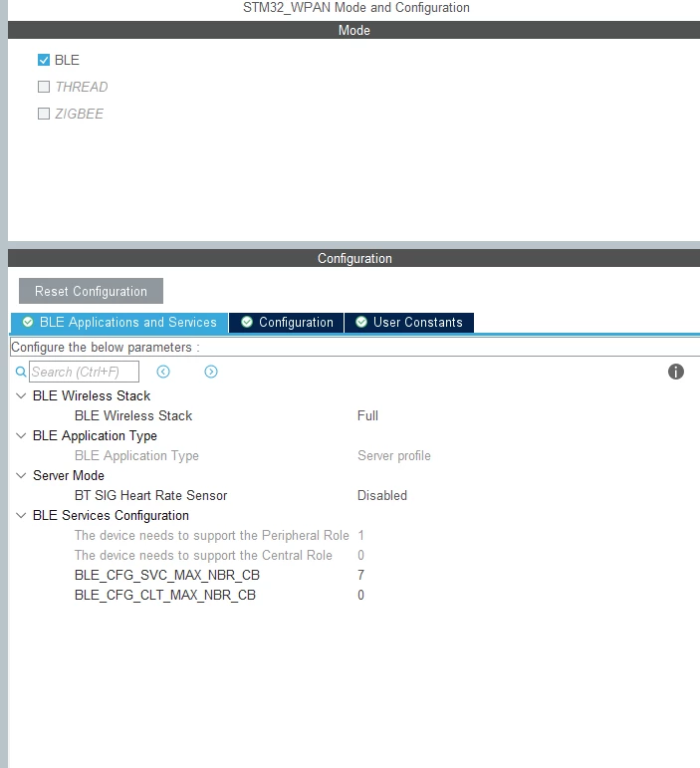Change BT SIG Heart Rate Sensor Disabled value
Viewport: 700px width, 768px height.
[x=382, y=495]
